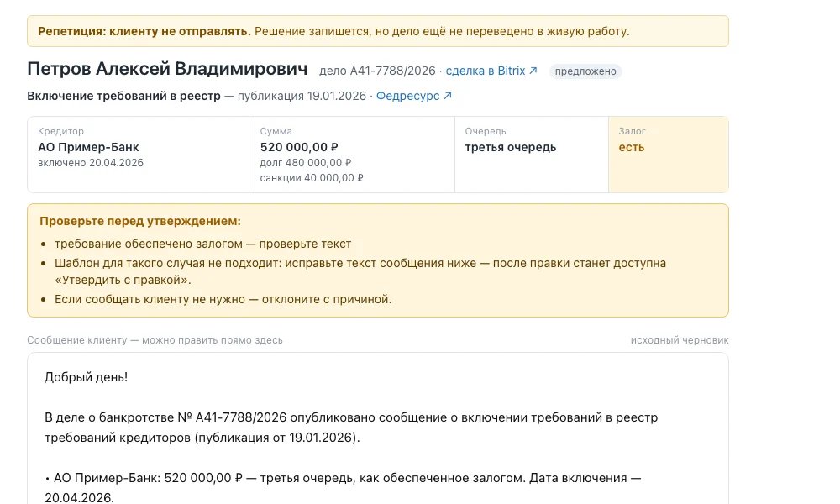Click 'публикация 19.01.2026' text
This screenshot has height=504, width=840.
click(302, 96)
